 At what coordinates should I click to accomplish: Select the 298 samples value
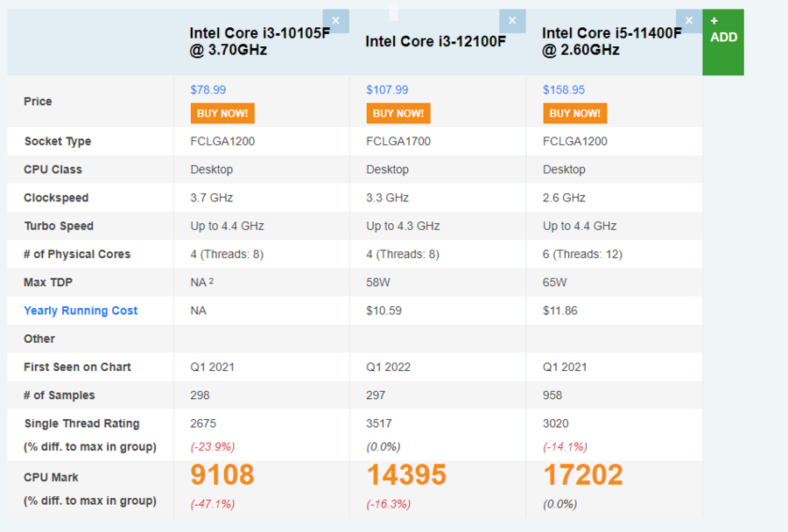click(x=200, y=395)
